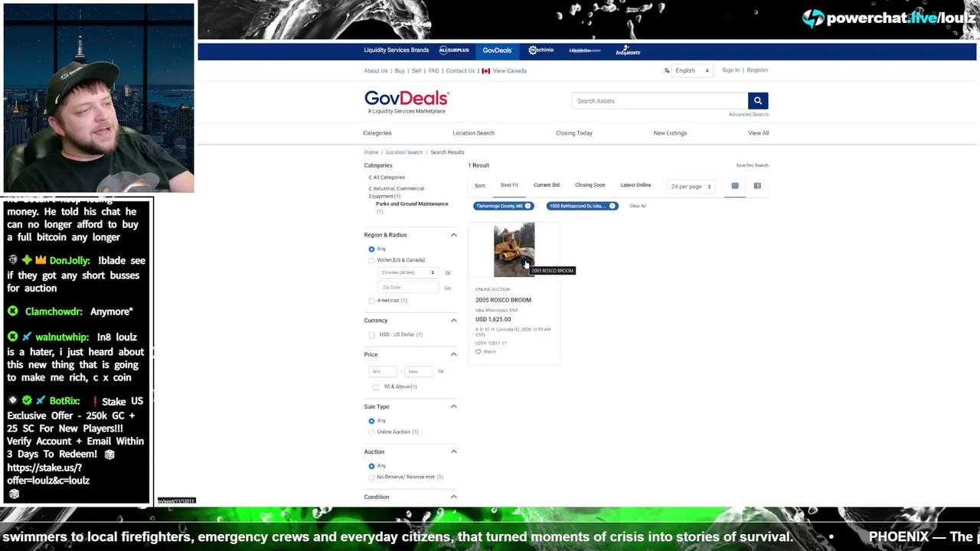Select the Americas region radio button

(x=371, y=301)
